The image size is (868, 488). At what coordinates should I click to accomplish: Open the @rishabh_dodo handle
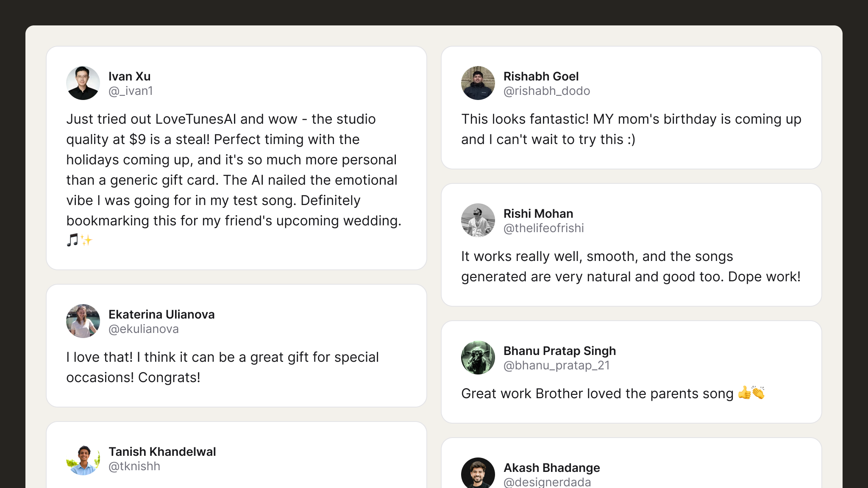[547, 91]
